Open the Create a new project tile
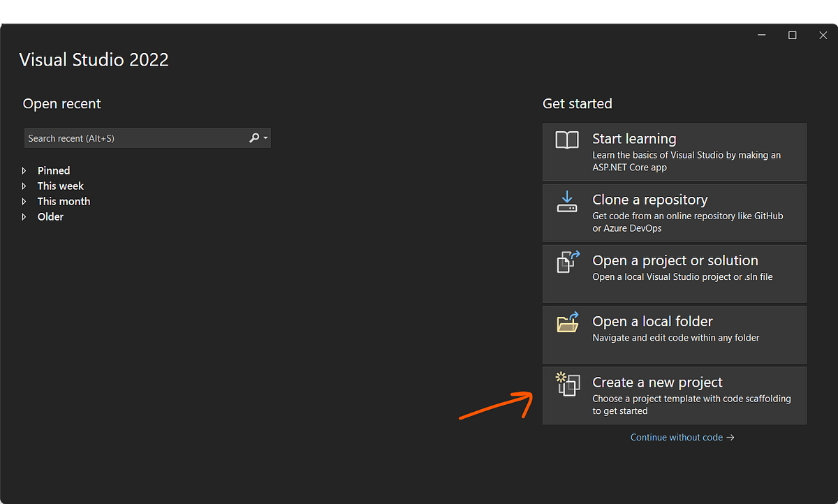 pos(674,395)
